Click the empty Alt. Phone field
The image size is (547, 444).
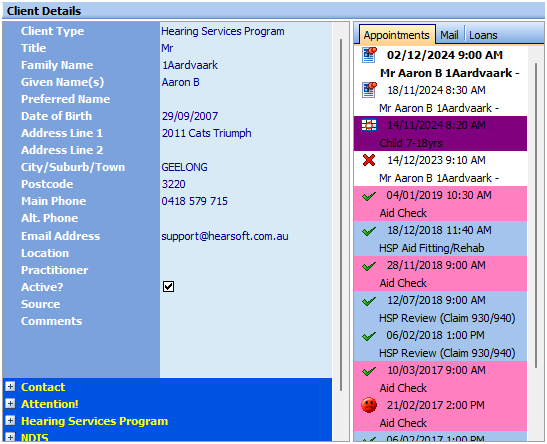pos(246,218)
